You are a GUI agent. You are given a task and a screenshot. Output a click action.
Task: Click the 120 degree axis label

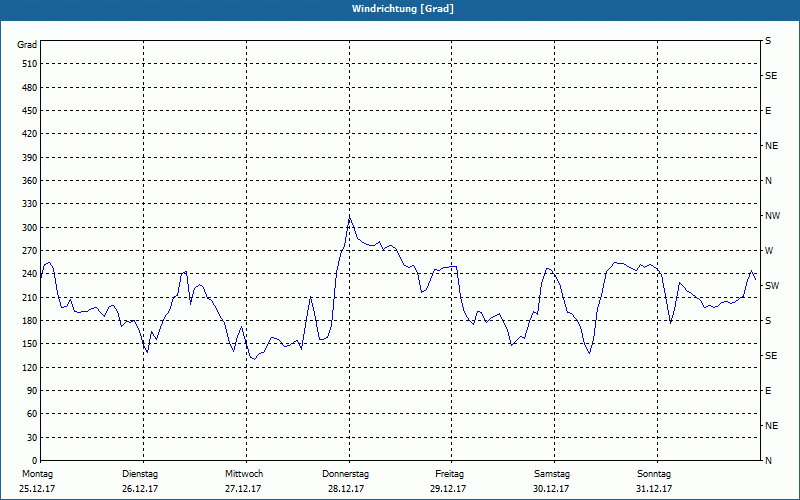tap(30, 367)
